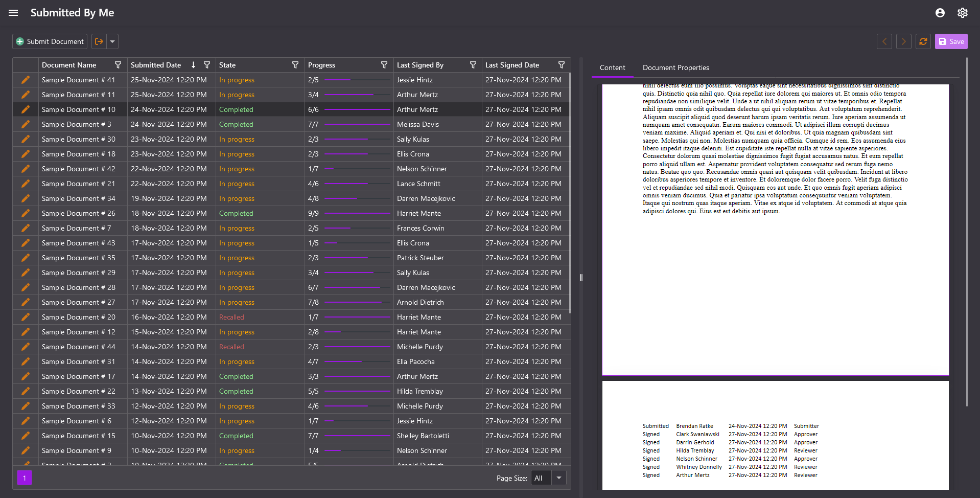Screen dimensions: 980x498
Task: Toggle the Submitted Date sort arrow
Action: pos(193,65)
